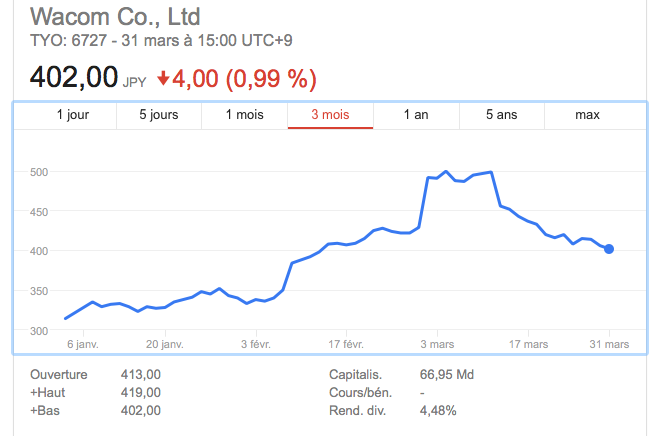670x436 pixels.
Task: Click the +Haut value 419,00
Action: click(141, 392)
